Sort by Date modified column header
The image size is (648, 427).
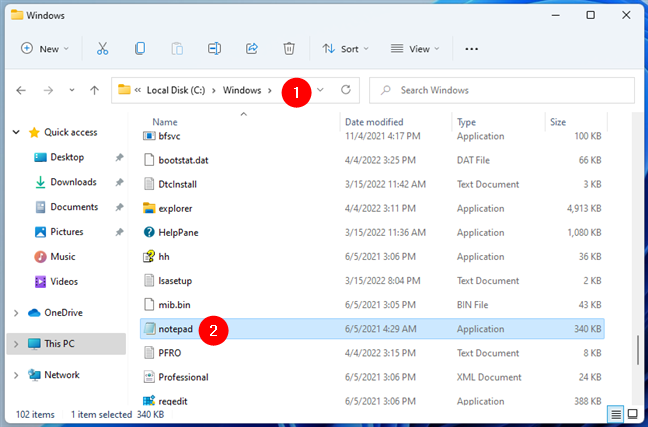374,122
